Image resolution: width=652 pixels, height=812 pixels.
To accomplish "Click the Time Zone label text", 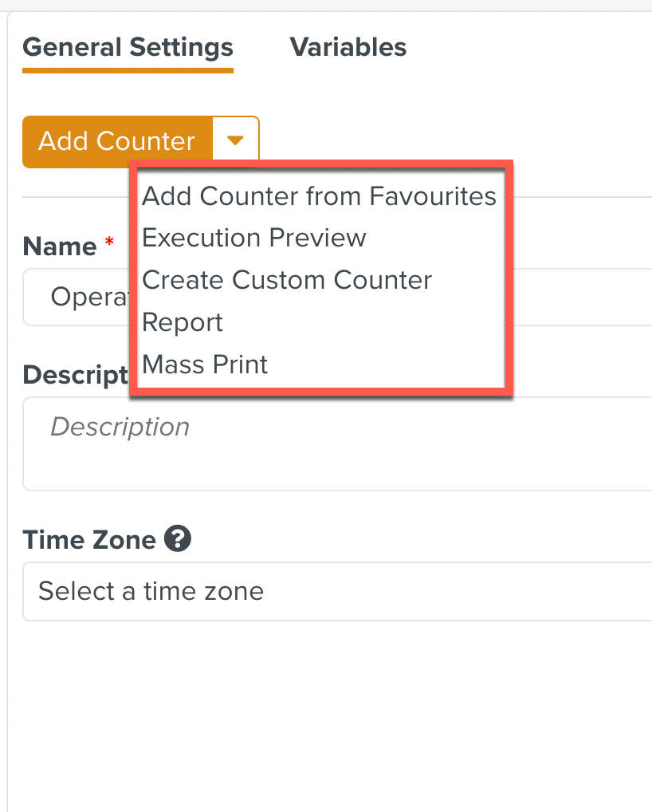I will click(89, 540).
